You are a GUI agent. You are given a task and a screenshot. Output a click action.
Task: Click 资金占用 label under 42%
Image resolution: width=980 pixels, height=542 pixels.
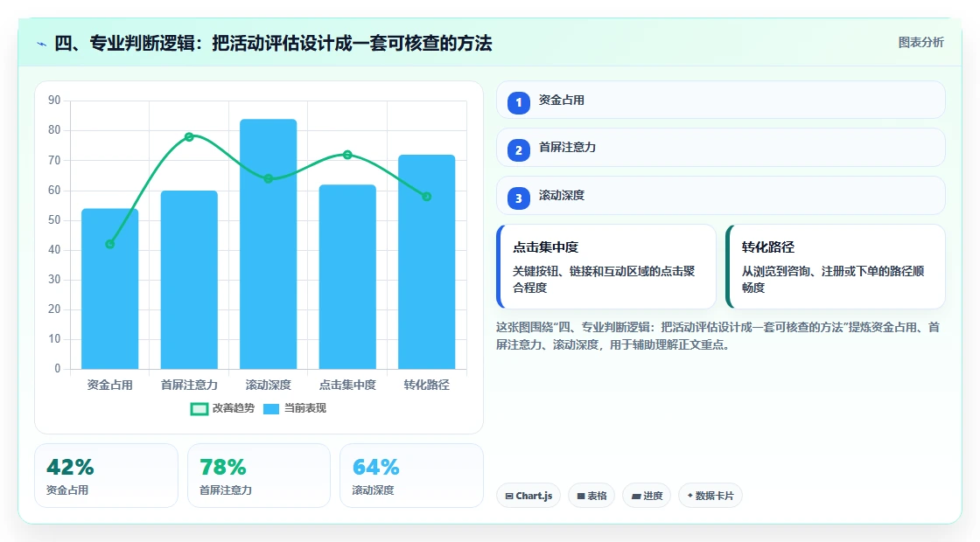[x=66, y=490]
